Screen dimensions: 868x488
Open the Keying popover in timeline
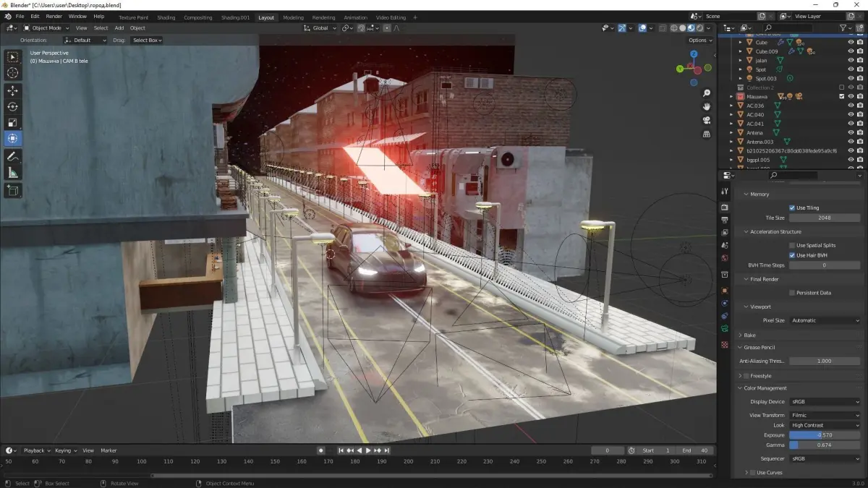coord(64,450)
